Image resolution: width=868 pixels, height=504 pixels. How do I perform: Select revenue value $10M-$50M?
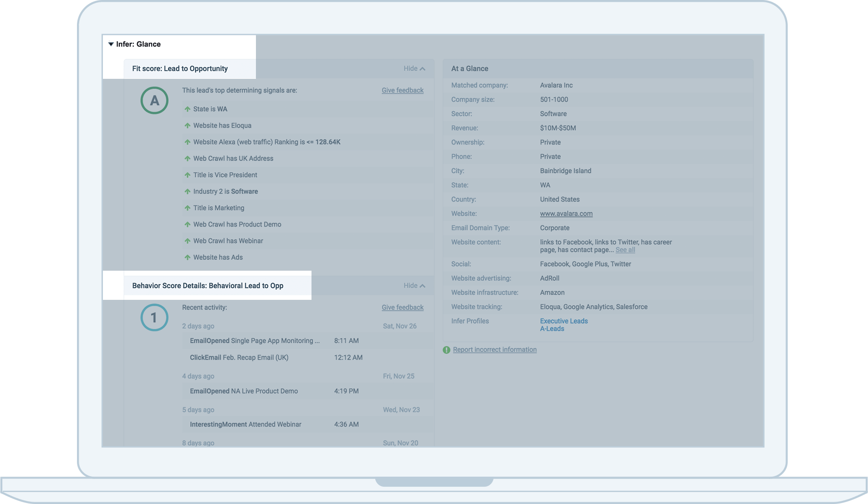tap(558, 129)
